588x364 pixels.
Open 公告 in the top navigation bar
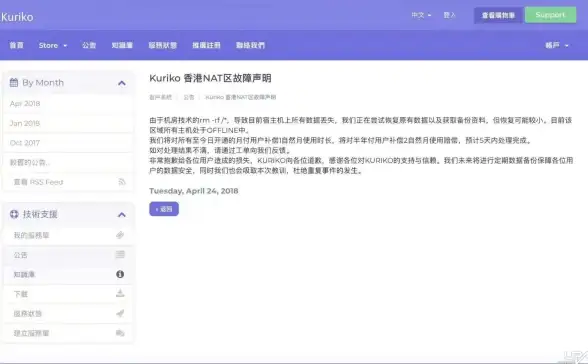tap(89, 45)
